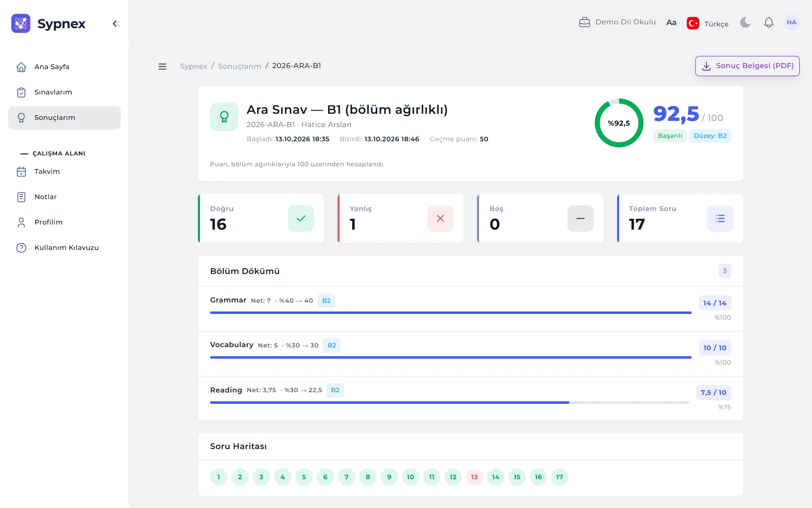Open notifications bell
Viewport: 812px width, 508px height.
coord(769,23)
